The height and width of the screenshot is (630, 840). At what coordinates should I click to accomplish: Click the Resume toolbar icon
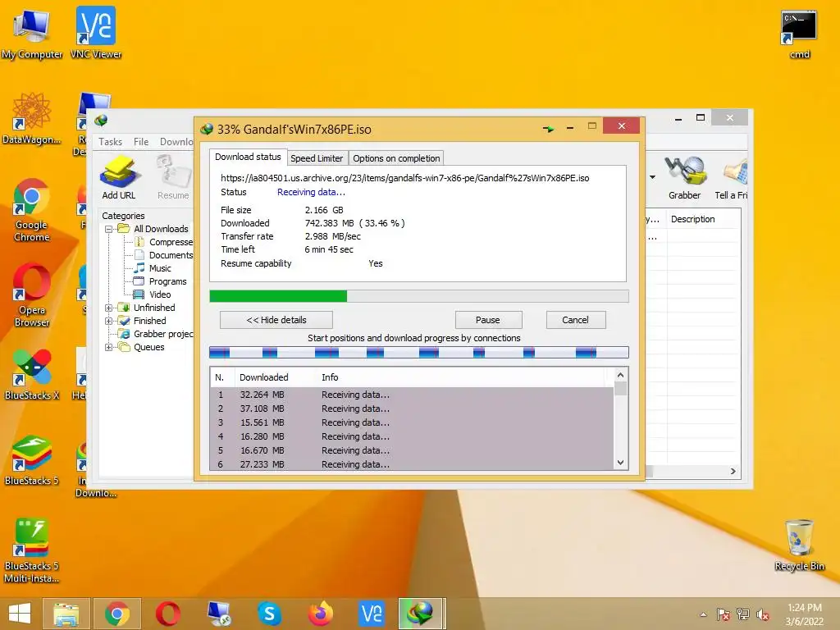point(173,177)
